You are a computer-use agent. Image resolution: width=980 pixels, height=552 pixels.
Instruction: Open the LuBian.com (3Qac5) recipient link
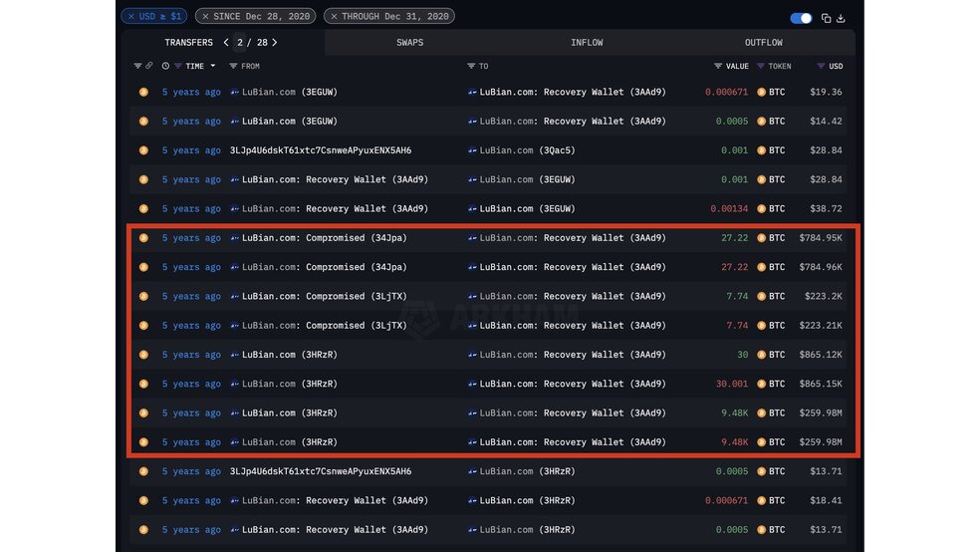click(528, 150)
